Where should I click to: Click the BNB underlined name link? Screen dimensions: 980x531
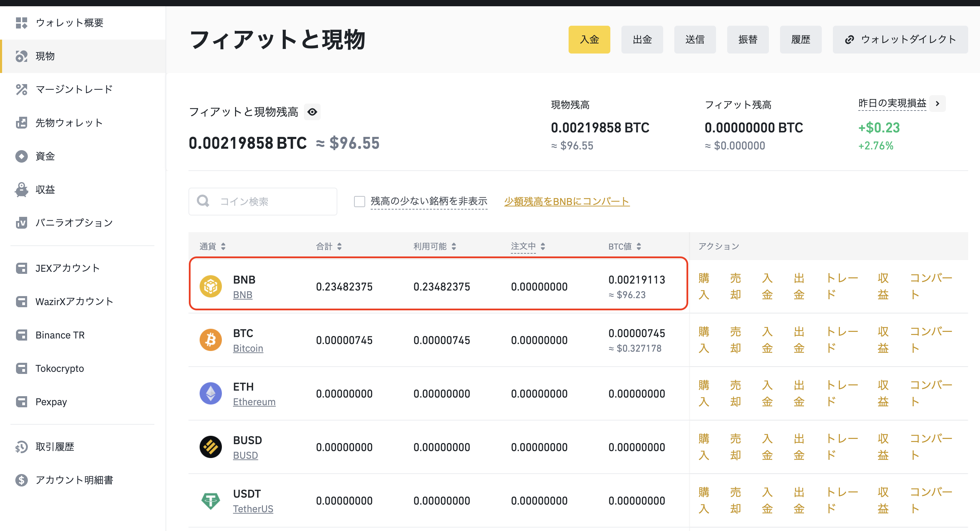point(243,295)
